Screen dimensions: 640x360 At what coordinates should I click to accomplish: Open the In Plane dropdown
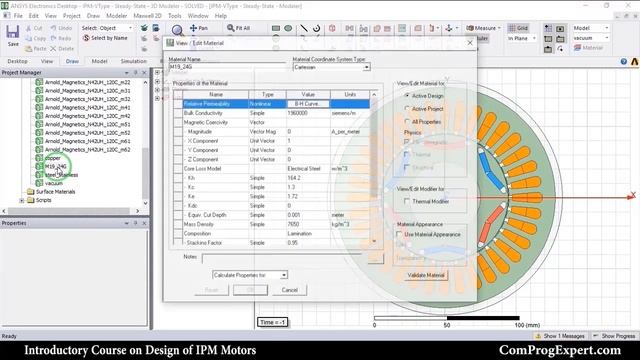522,38
